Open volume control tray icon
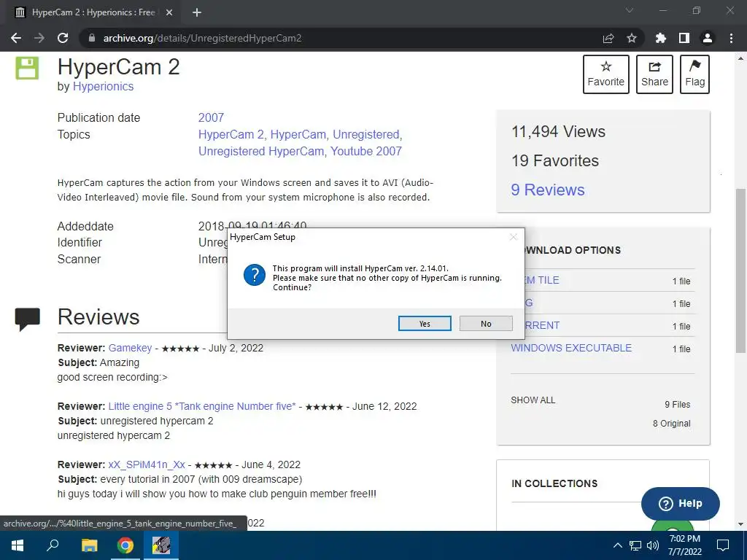The height and width of the screenshot is (560, 747). coord(653,545)
